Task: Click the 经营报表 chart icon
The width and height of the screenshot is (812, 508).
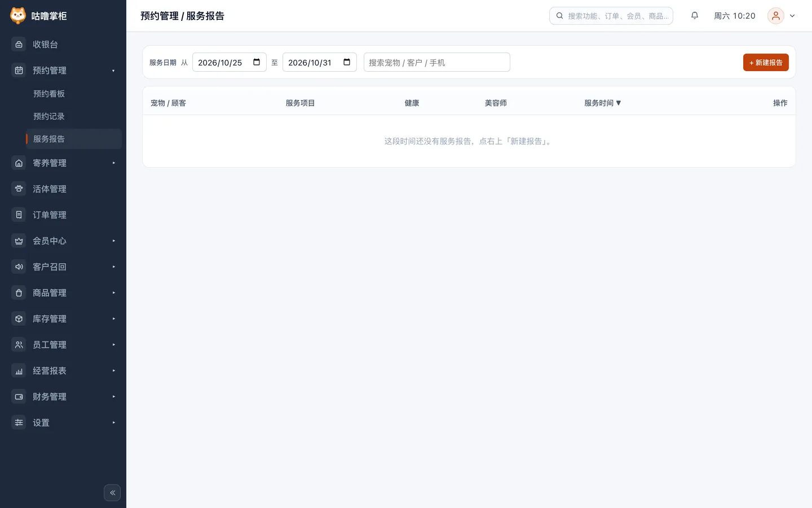Action: pyautogui.click(x=19, y=371)
